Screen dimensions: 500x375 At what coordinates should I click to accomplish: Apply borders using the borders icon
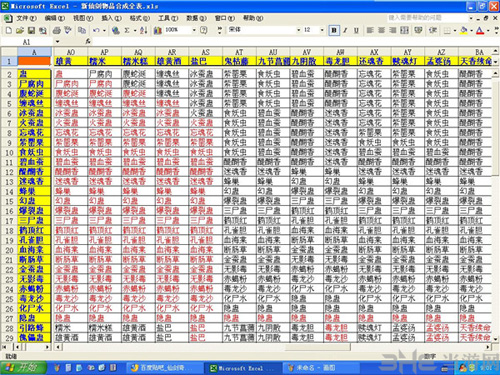click(447, 31)
